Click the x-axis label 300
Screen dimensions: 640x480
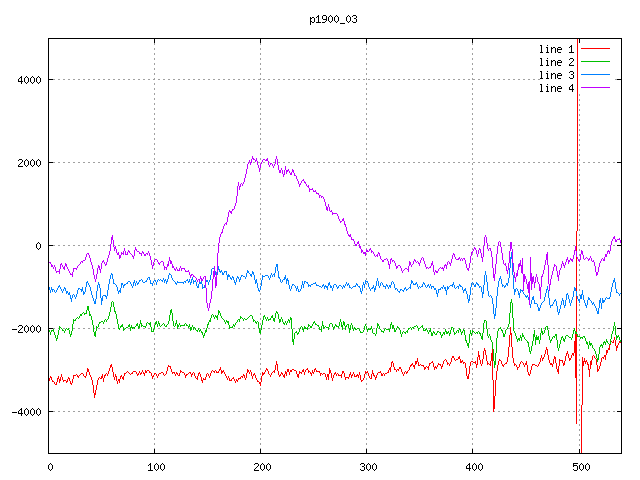pos(367,465)
